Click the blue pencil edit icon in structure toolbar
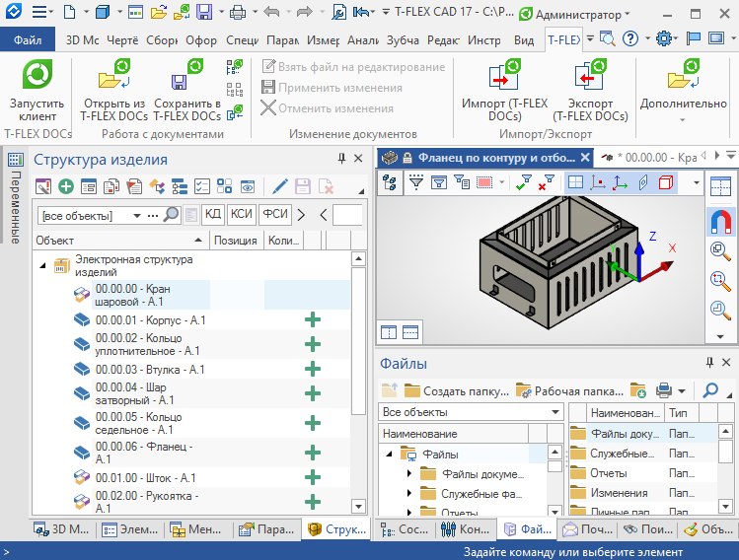This screenshot has width=739, height=560. (x=280, y=185)
